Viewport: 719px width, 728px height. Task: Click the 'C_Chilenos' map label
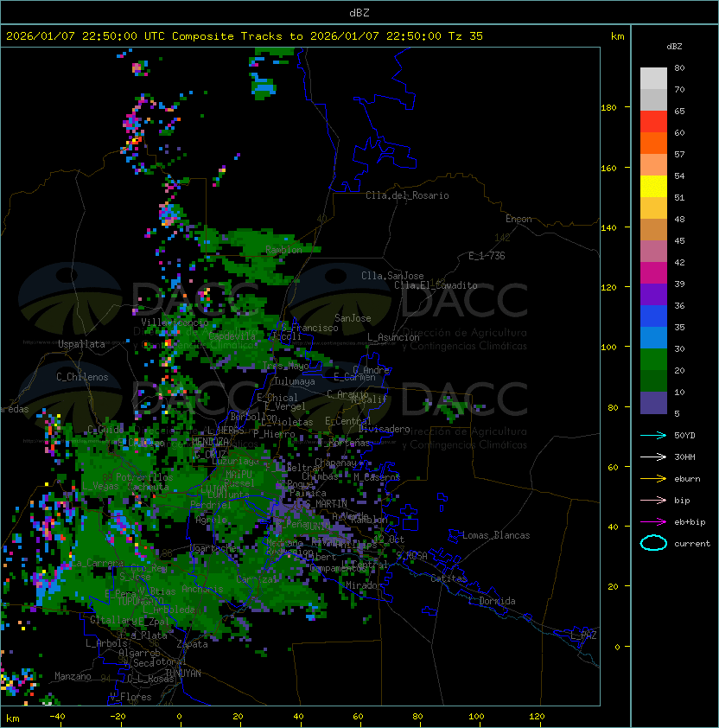tap(82, 377)
